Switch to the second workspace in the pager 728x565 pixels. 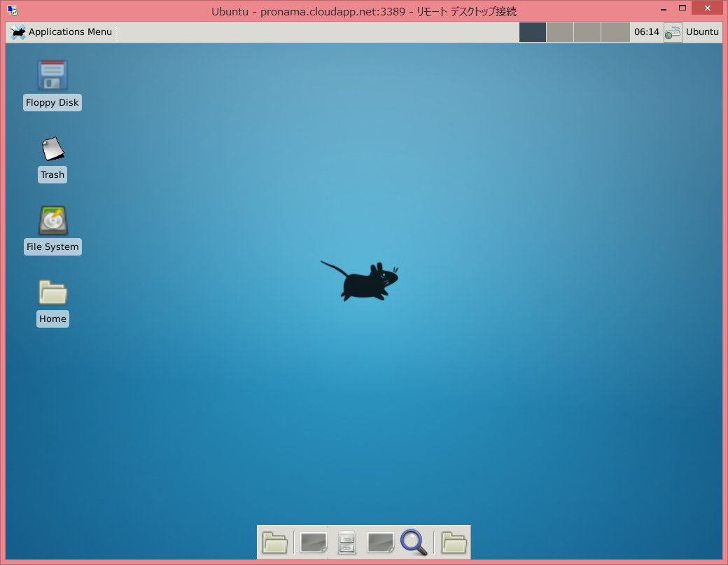click(x=560, y=32)
